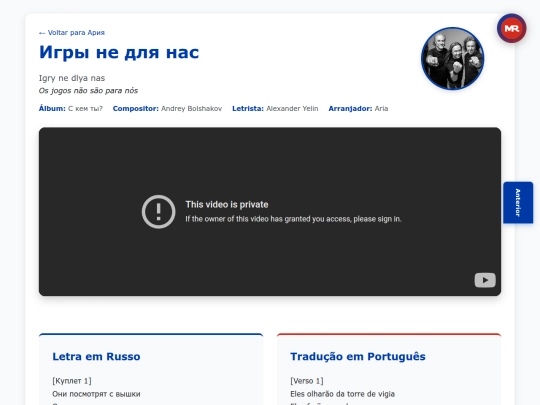The height and width of the screenshot is (405, 540).
Task: Click the YouTube logo in the video player
Action: [485, 280]
